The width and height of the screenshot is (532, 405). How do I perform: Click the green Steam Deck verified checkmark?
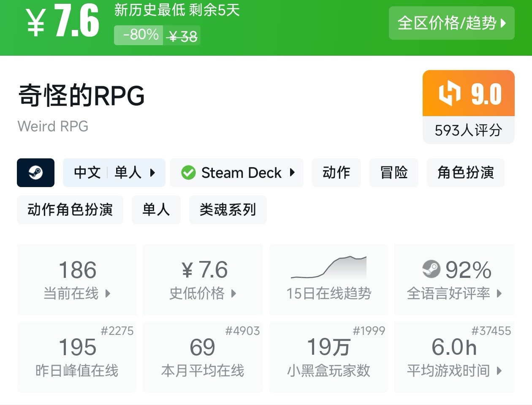point(188,173)
